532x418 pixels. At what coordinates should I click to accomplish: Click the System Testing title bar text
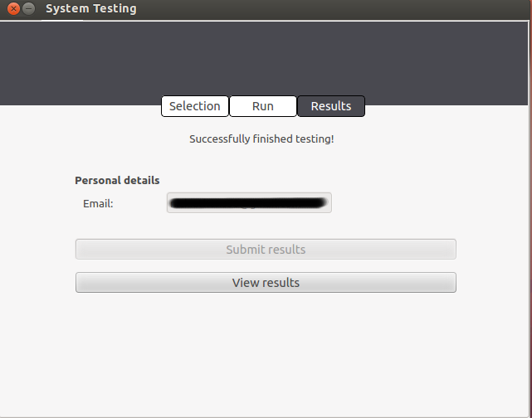tap(91, 9)
